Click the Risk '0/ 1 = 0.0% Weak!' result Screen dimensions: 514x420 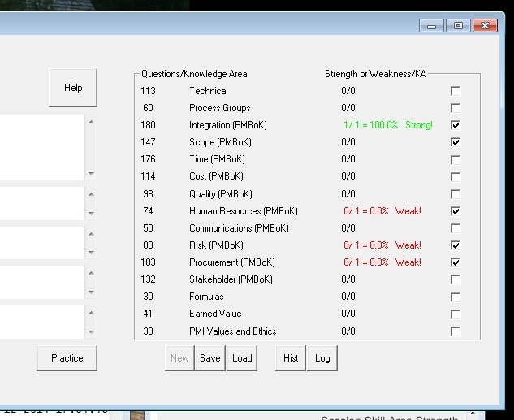pyautogui.click(x=382, y=245)
